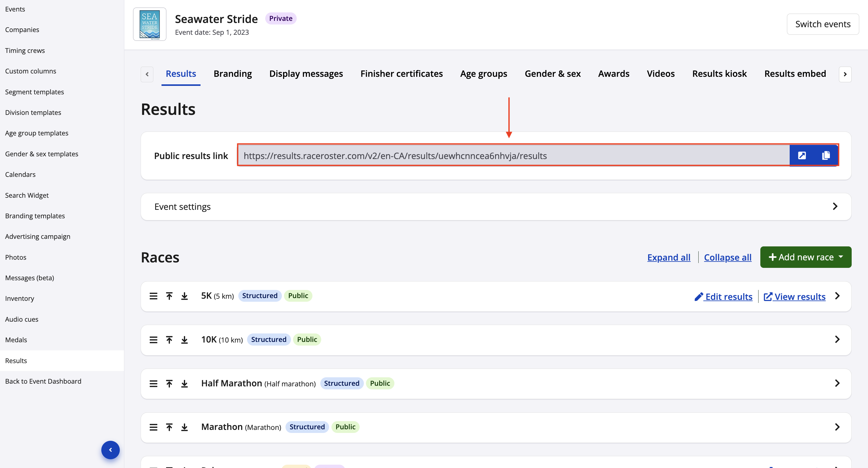Expand the 10K race row

click(837, 339)
